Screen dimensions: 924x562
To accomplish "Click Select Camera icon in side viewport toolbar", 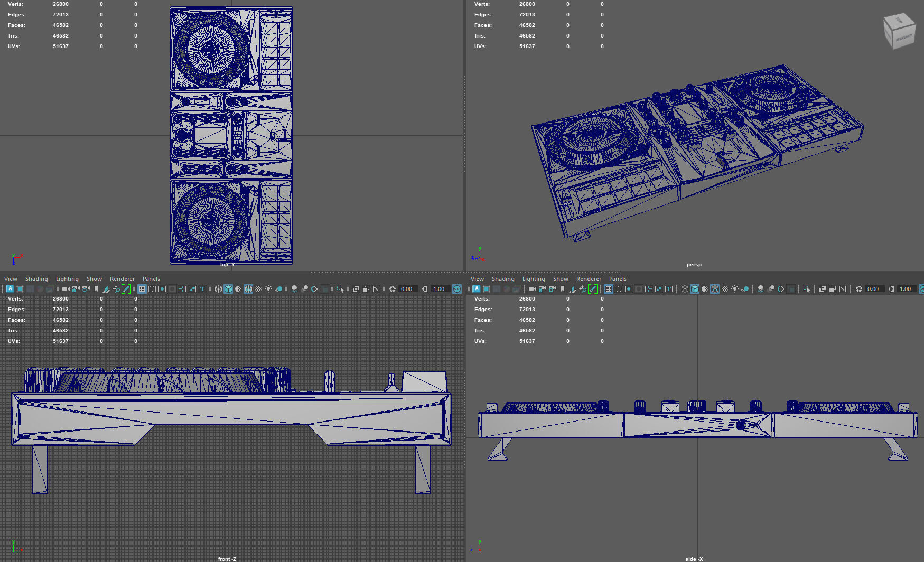I will [532, 289].
